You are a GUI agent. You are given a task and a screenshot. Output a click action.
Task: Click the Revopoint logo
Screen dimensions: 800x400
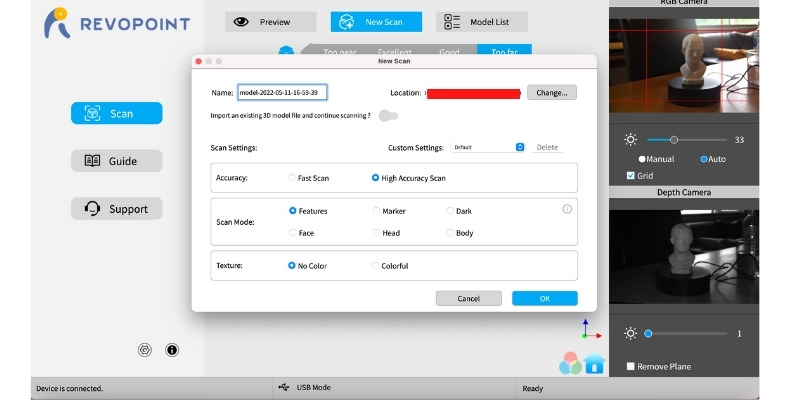(x=117, y=23)
